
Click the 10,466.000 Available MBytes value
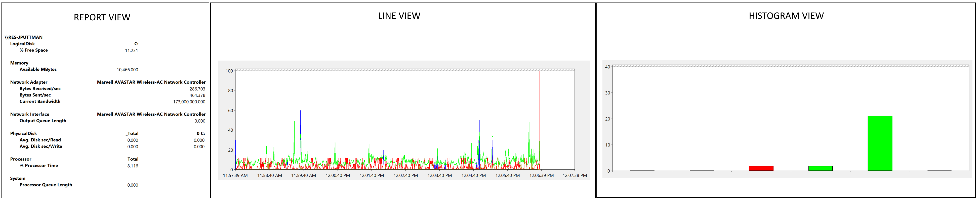point(128,70)
